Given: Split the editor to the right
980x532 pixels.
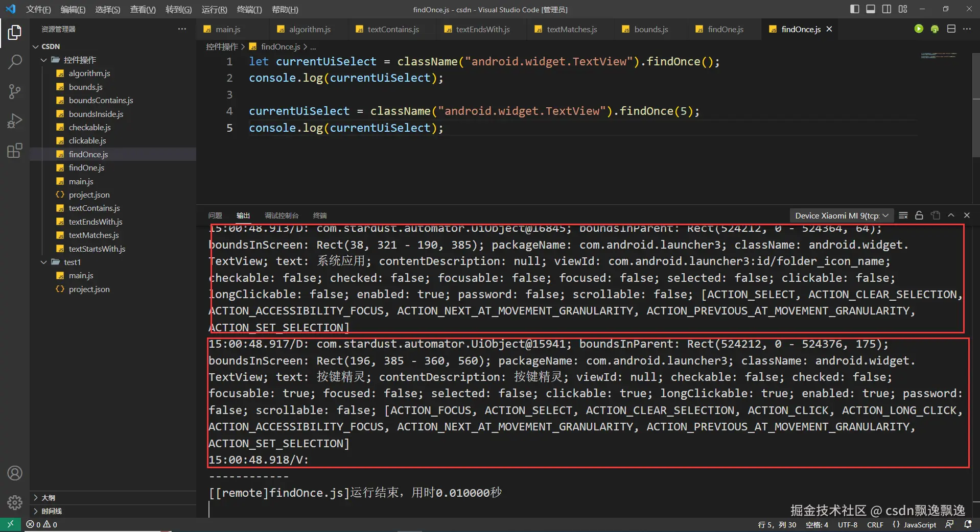Looking at the screenshot, I should (x=951, y=29).
